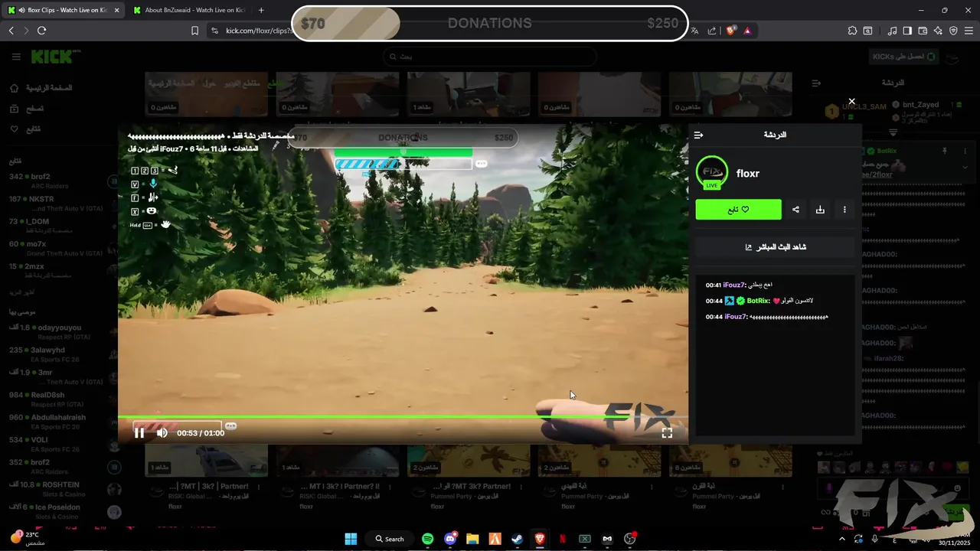Open floxr channel avatar with LIVE badge
The image size is (980, 551).
[x=712, y=173]
